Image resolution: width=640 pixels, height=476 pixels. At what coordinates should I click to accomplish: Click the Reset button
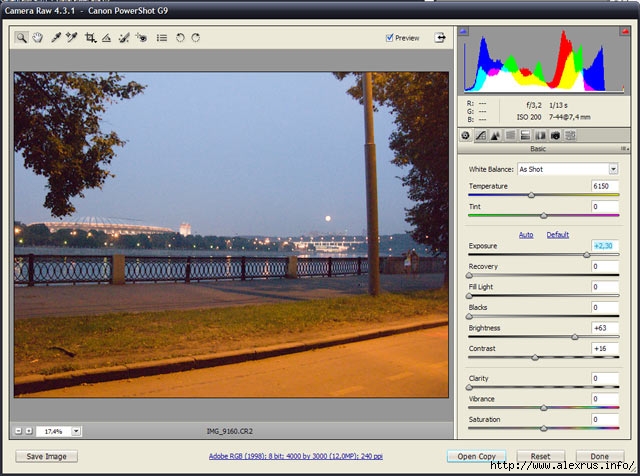(541, 456)
